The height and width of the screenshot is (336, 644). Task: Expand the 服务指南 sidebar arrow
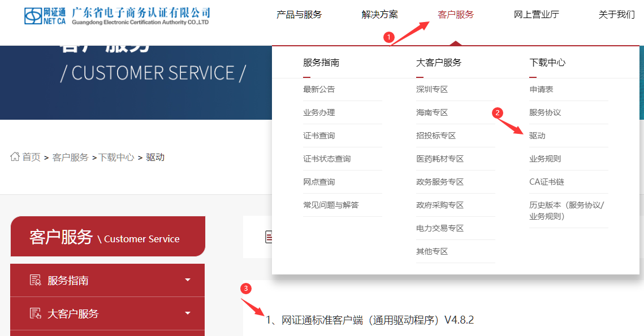click(188, 280)
